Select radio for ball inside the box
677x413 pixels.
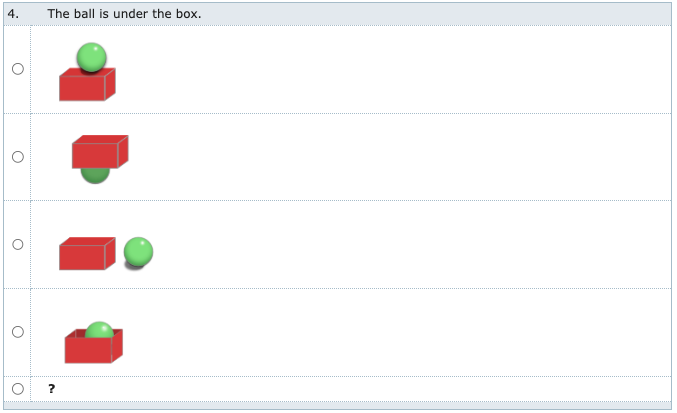tap(18, 332)
